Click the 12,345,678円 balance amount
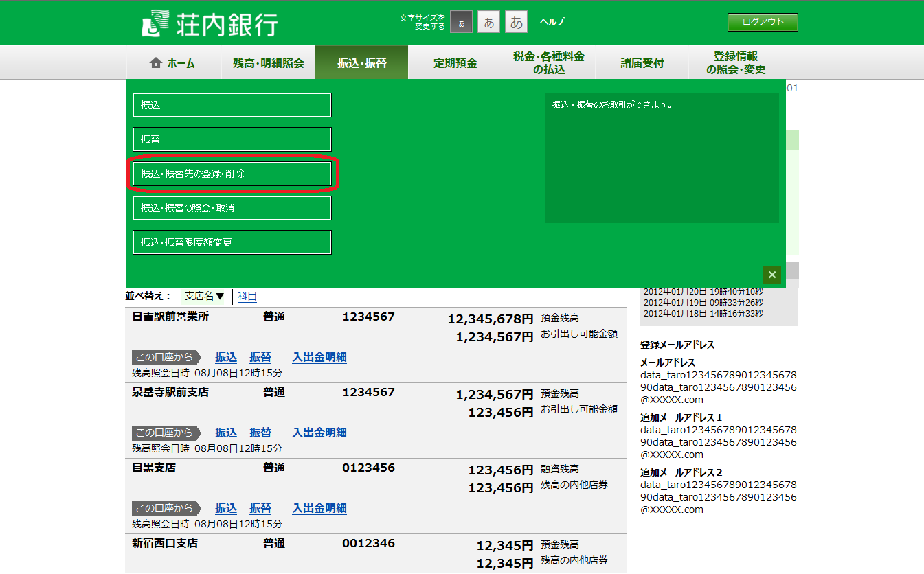 [491, 319]
